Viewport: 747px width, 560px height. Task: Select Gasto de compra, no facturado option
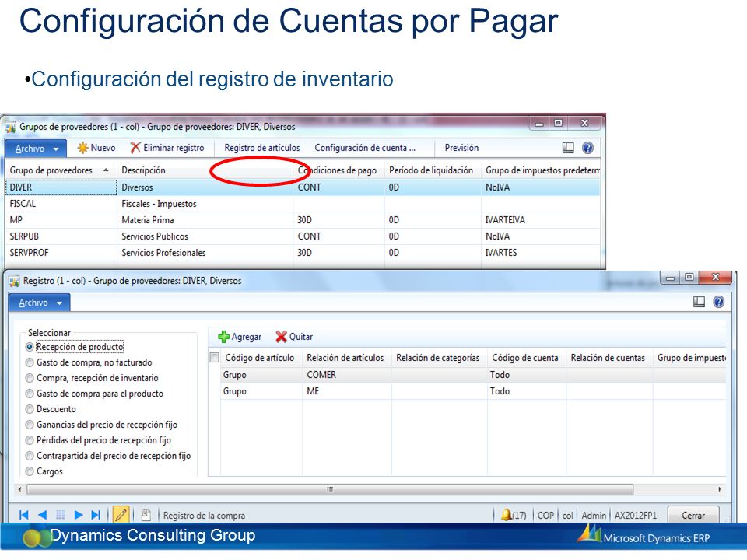(30, 363)
